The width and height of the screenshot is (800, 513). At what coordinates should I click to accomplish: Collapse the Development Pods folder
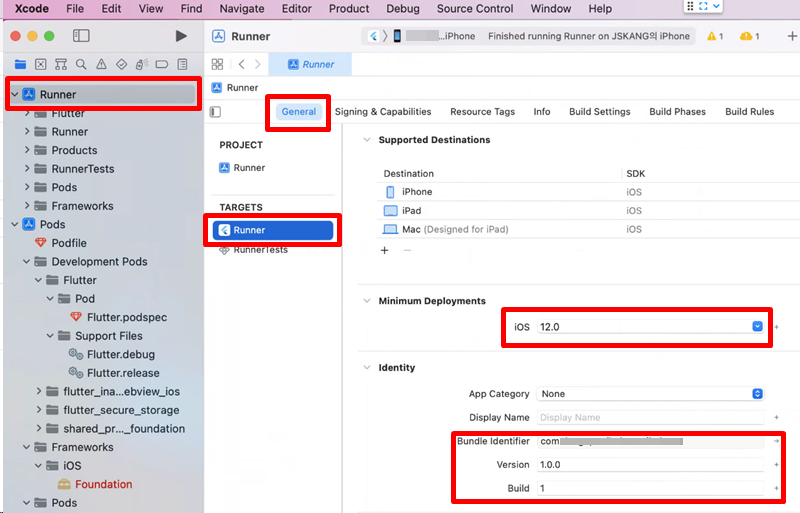pyautogui.click(x=27, y=261)
